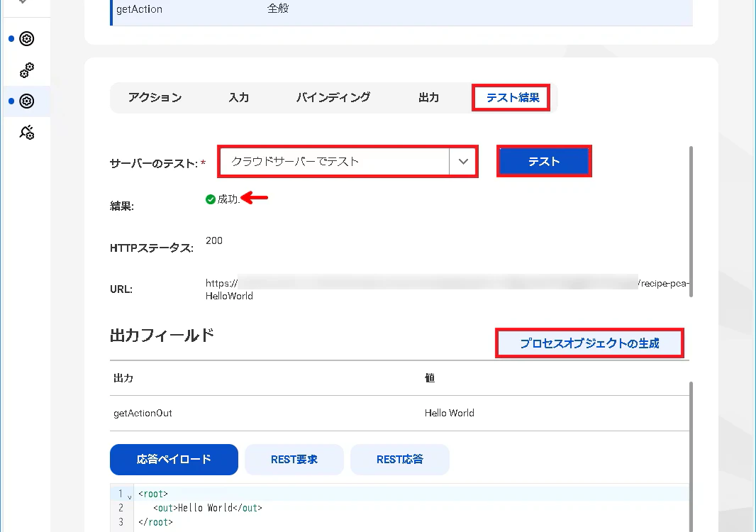Click the test results panel scrollbar
The width and height of the screenshot is (756, 532).
[691, 222]
